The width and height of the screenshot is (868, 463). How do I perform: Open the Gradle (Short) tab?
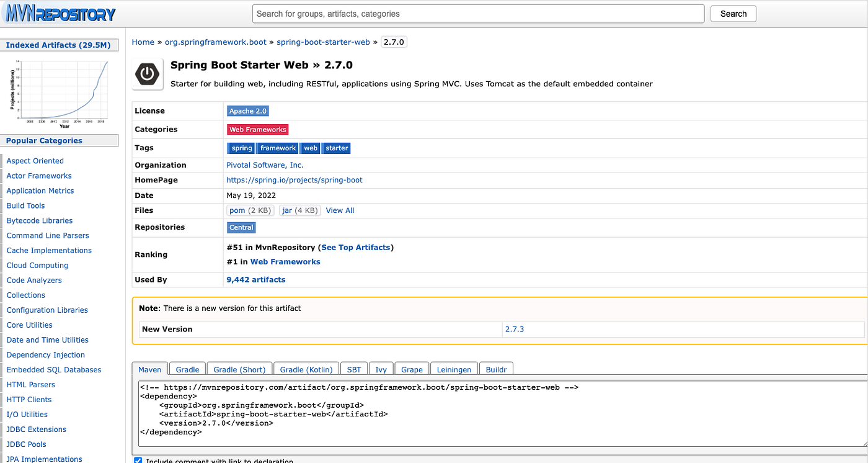click(239, 369)
